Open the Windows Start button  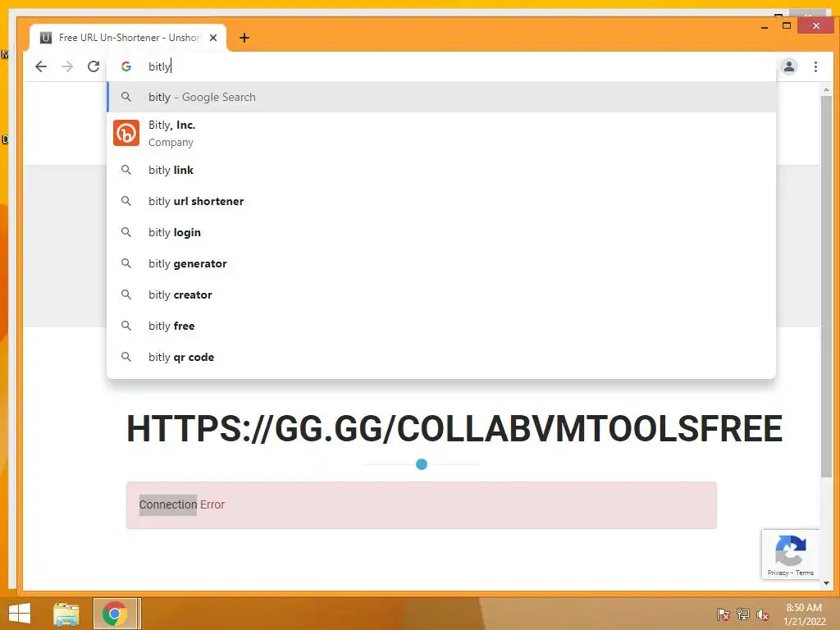(x=20, y=614)
